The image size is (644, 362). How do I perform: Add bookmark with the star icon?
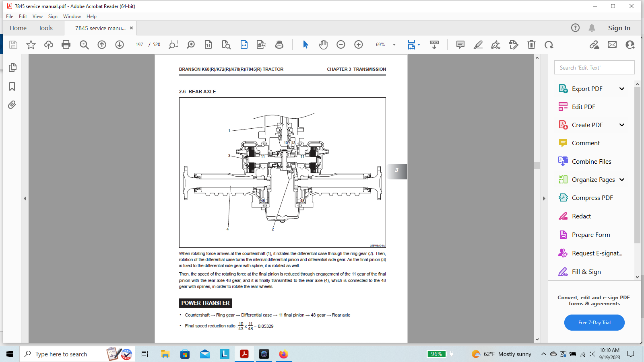[31, 45]
